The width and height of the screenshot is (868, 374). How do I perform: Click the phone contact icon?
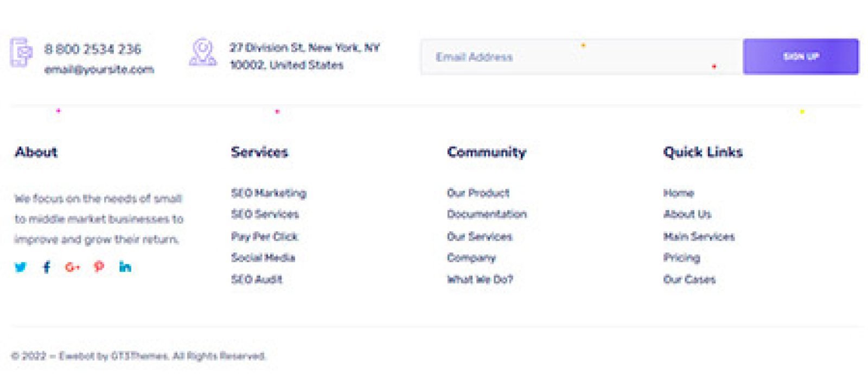point(21,53)
